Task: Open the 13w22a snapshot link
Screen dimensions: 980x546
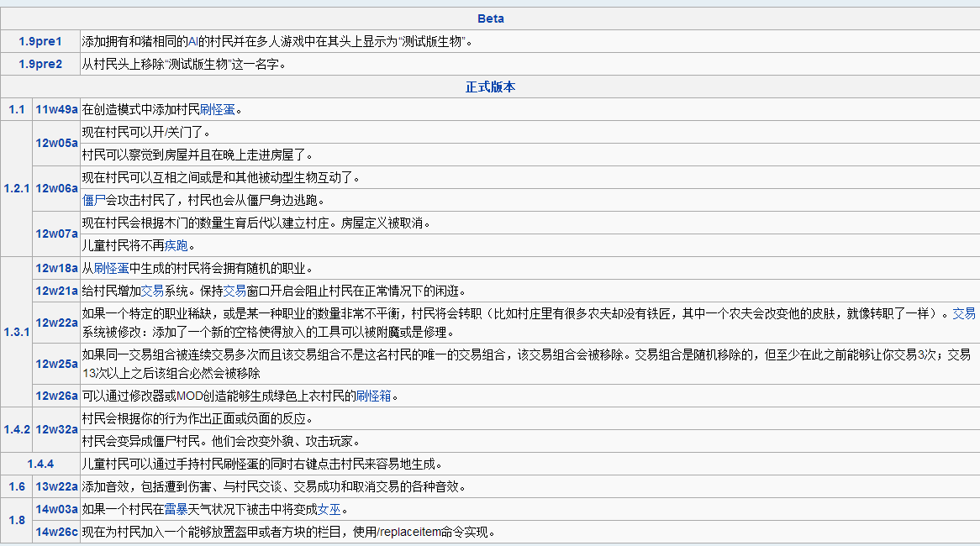Action: [56, 486]
